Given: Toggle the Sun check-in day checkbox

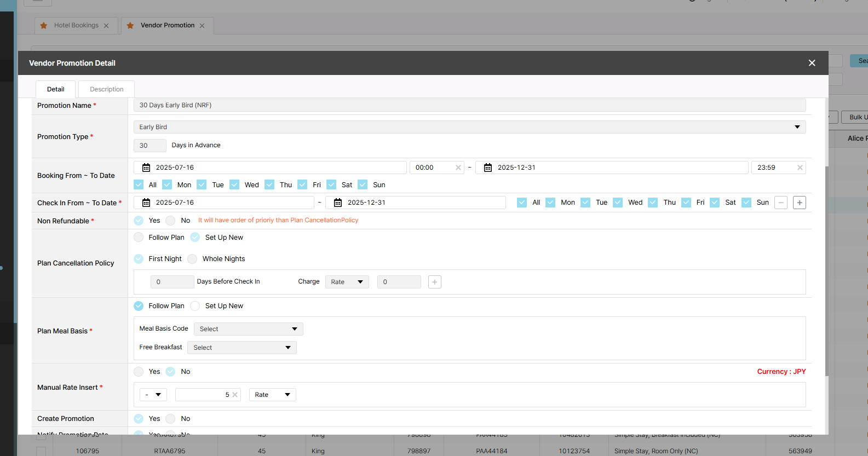Looking at the screenshot, I should click(746, 203).
